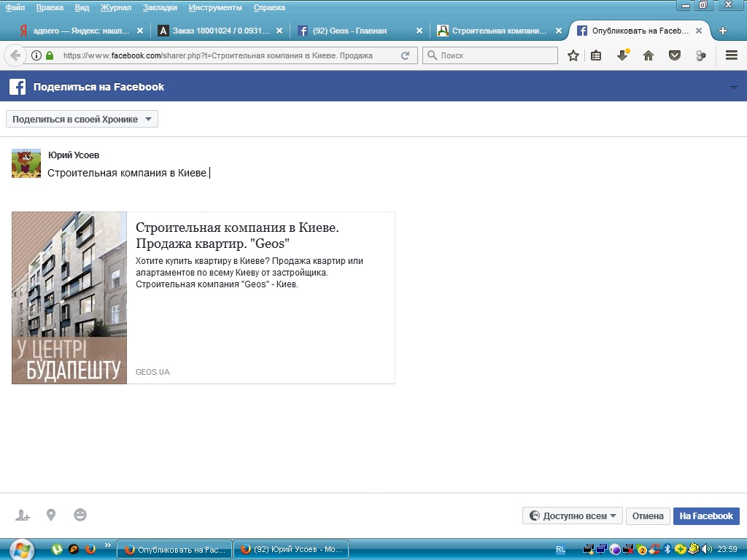Screen dimensions: 747x560
Task: Open the Справка menu
Action: click(269, 7)
